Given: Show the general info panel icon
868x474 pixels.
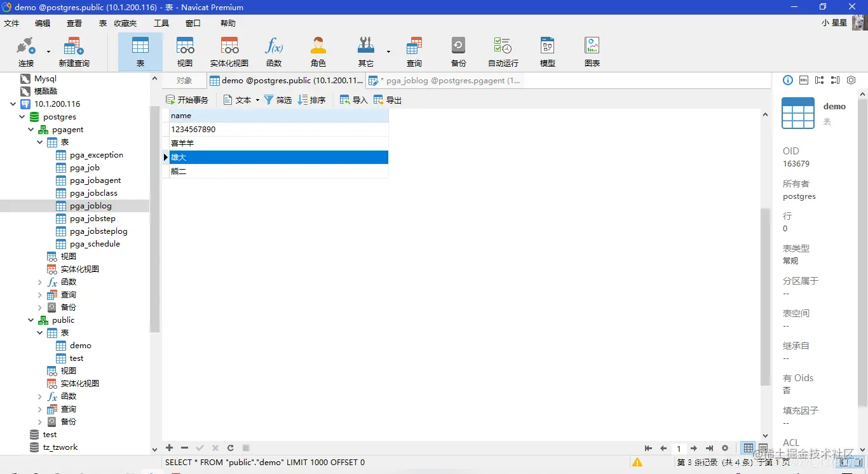Looking at the screenshot, I should (788, 80).
